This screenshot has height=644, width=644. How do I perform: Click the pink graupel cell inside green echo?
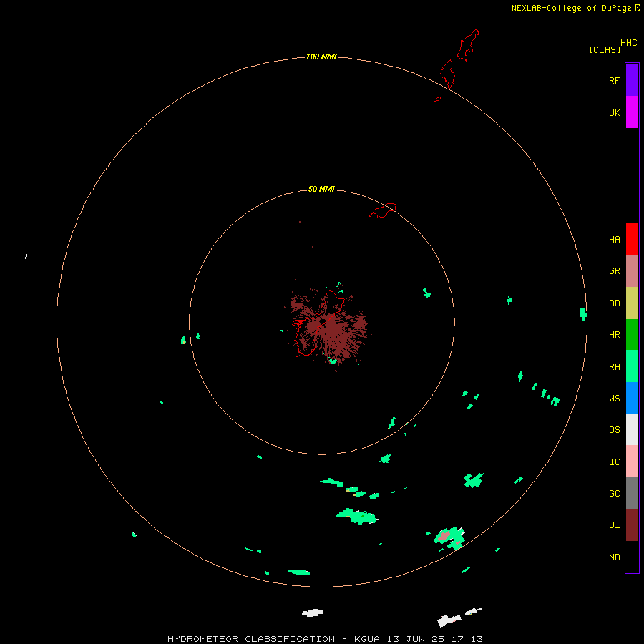click(444, 535)
